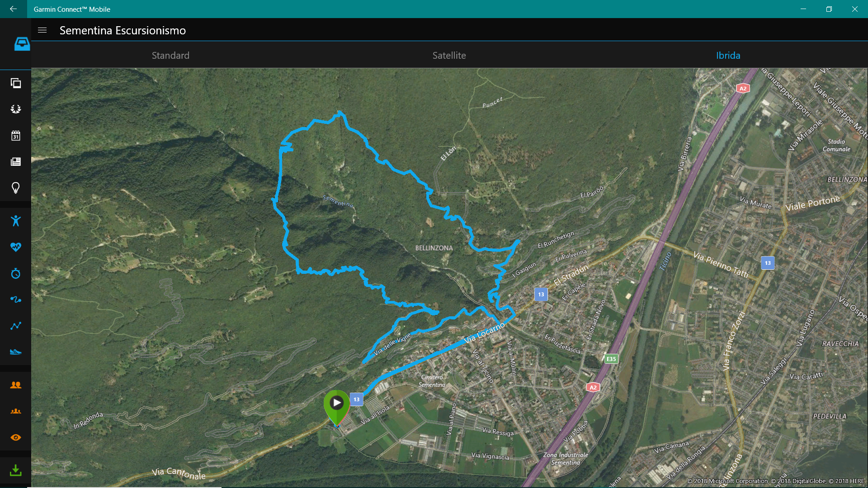Screen dimensions: 868x488
Task: Open the orange eye LiveTrack icon
Action: (16, 437)
